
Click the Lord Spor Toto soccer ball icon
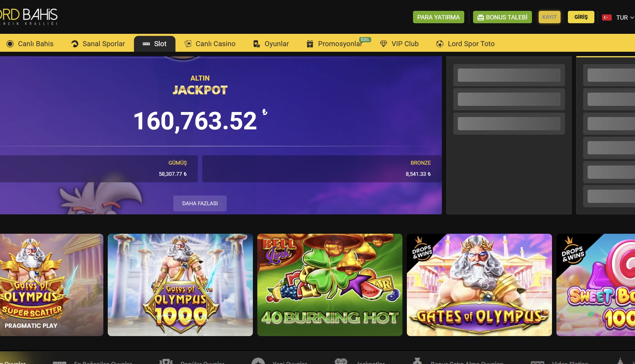(440, 44)
